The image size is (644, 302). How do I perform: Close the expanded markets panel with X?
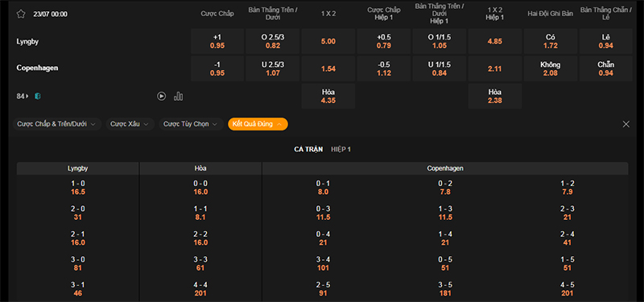[626, 124]
